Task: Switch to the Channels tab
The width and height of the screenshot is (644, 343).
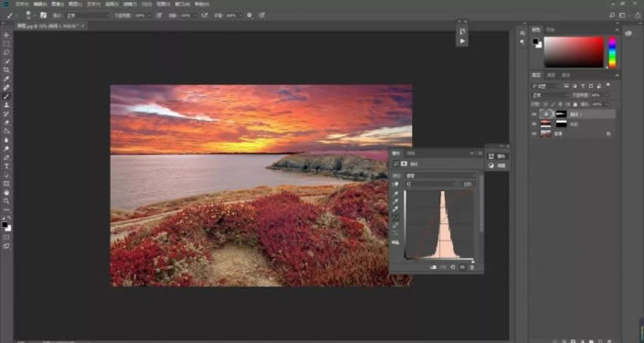Action: tap(552, 75)
